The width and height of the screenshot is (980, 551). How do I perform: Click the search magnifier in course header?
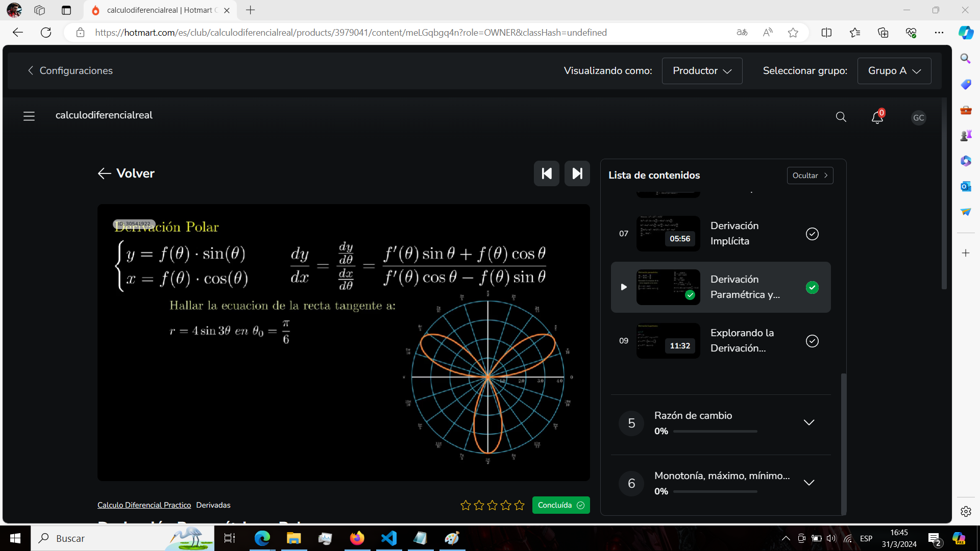point(841,117)
